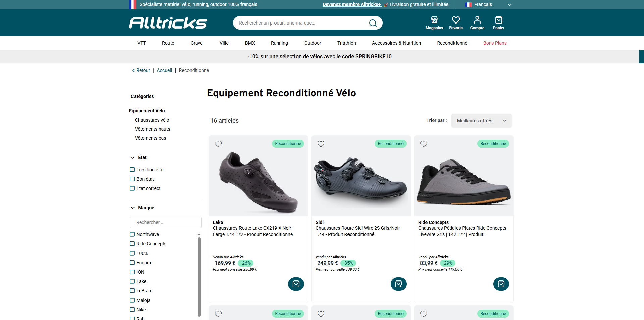Click the Alltricks logo
This screenshot has height=320, width=644.
click(x=168, y=23)
